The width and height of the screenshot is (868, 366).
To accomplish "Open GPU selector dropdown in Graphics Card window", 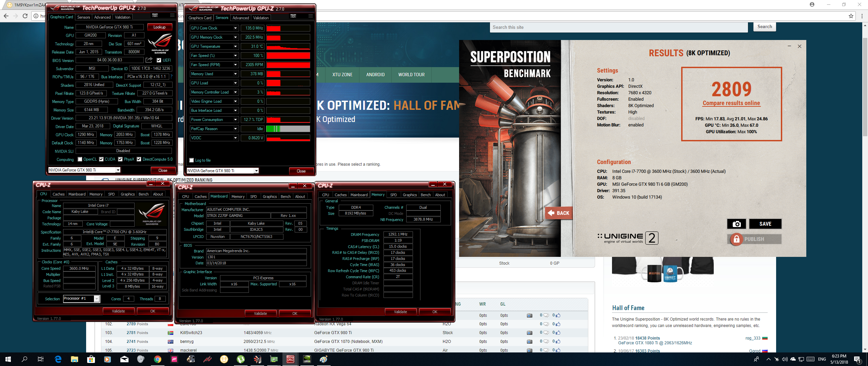I will coord(118,170).
